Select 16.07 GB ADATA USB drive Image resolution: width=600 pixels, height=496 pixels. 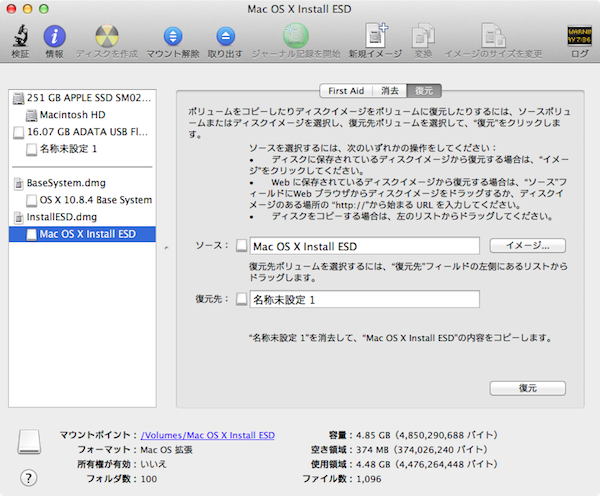click(82, 132)
